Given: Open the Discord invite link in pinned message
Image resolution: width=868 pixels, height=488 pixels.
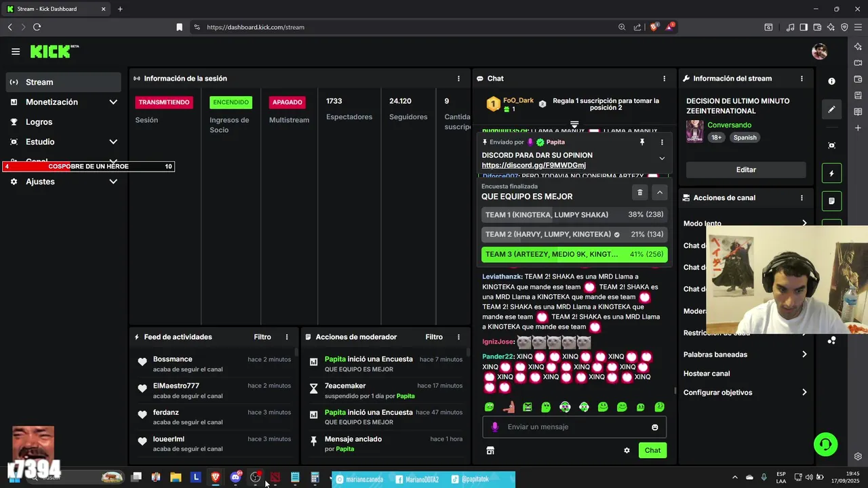Looking at the screenshot, I should pyautogui.click(x=534, y=165).
